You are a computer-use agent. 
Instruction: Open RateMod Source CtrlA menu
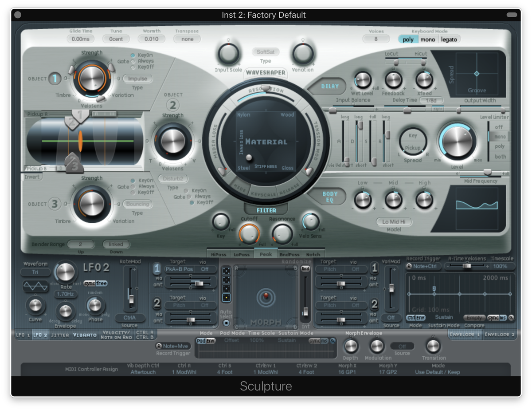tap(130, 318)
